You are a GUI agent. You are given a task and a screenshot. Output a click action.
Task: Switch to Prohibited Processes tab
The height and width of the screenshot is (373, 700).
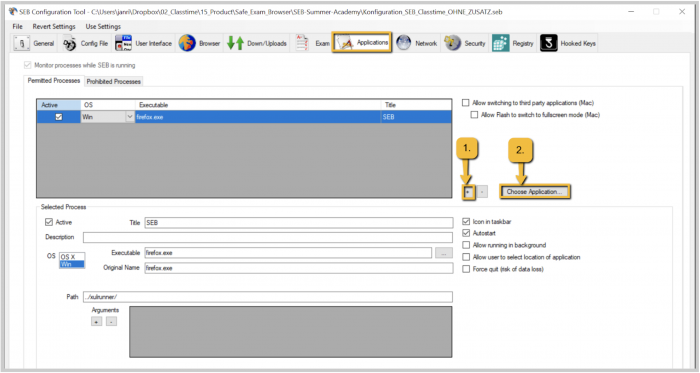coord(113,82)
